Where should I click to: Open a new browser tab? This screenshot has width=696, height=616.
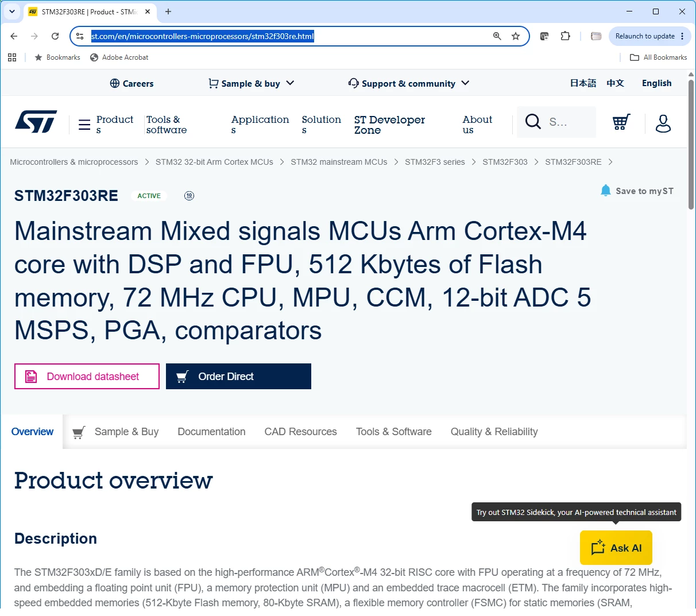(x=168, y=11)
